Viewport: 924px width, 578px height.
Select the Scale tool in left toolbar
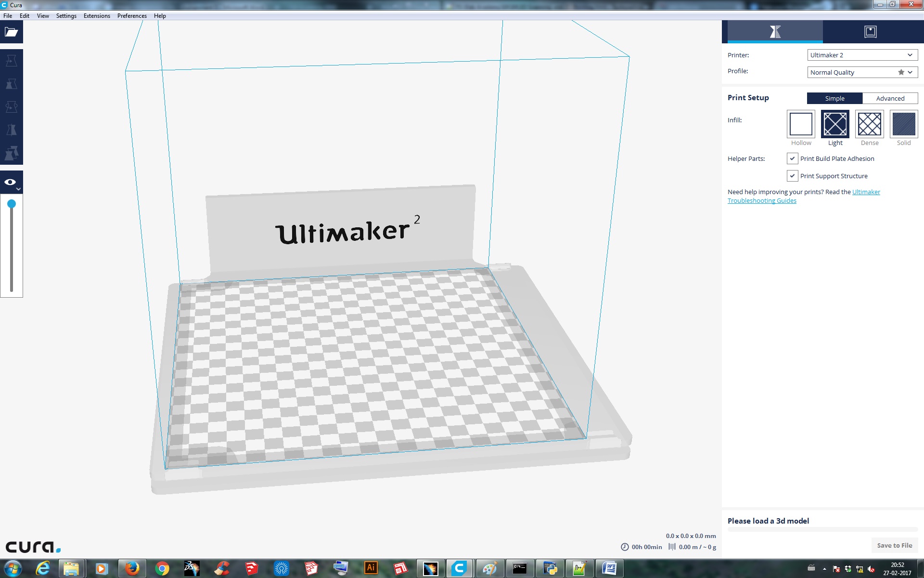(x=12, y=84)
